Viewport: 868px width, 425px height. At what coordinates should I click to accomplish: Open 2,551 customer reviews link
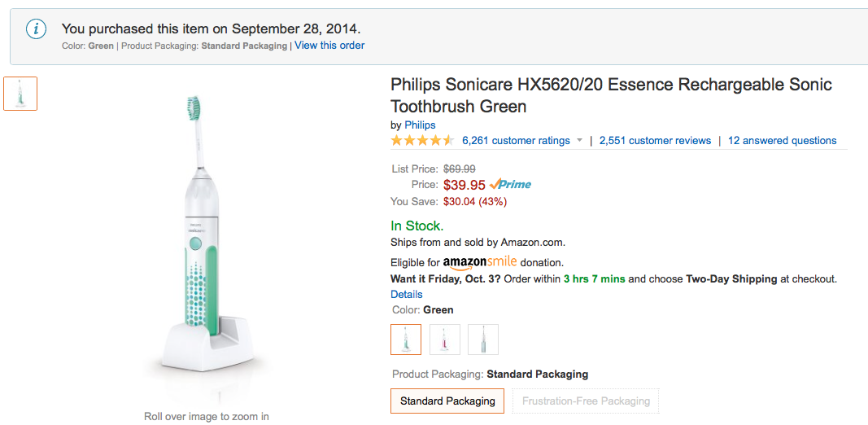(x=655, y=141)
